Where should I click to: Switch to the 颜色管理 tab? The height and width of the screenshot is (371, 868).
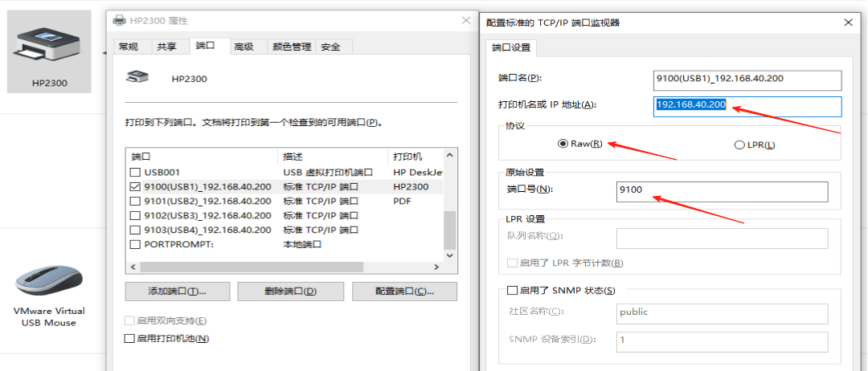[x=292, y=47]
